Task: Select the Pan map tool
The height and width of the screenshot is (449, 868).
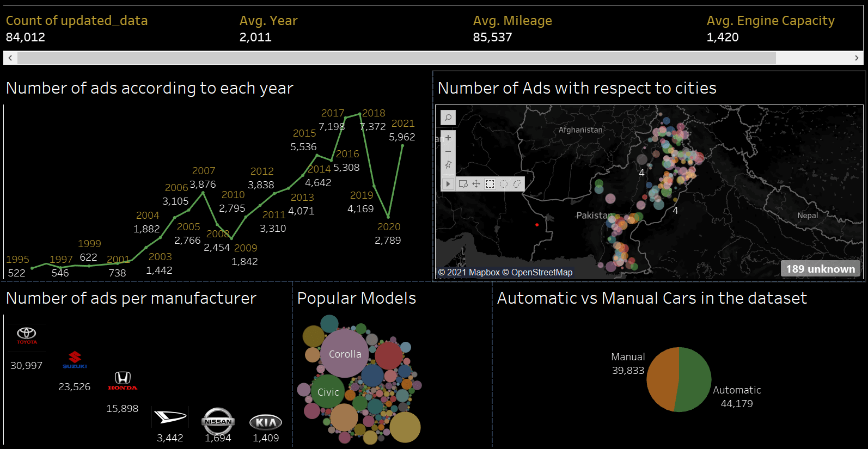Action: (x=476, y=184)
